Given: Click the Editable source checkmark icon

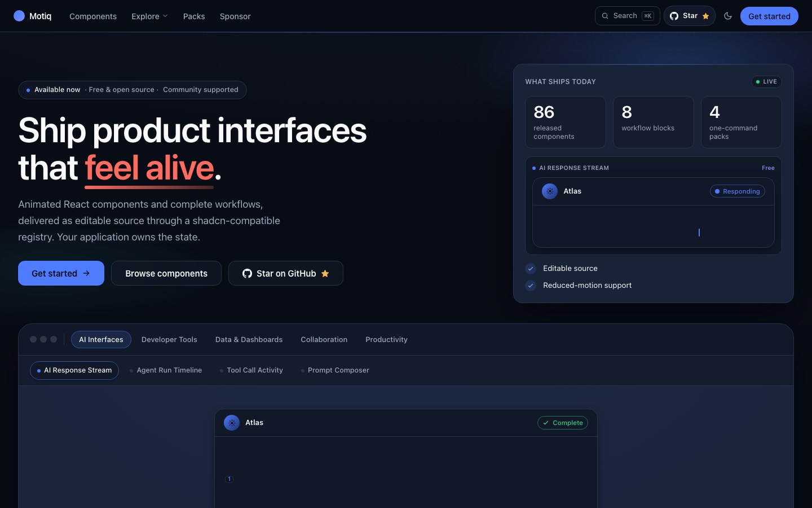Looking at the screenshot, I should click(x=531, y=269).
